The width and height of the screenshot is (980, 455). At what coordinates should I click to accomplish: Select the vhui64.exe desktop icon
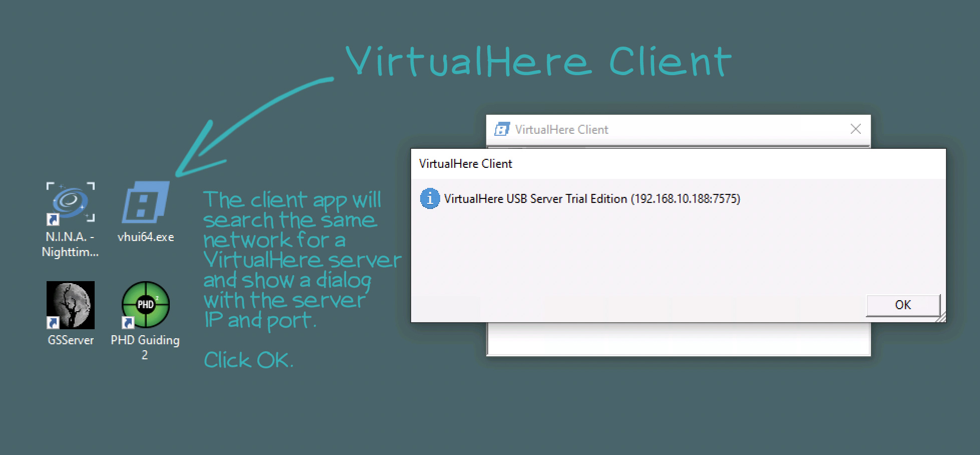coord(145,203)
